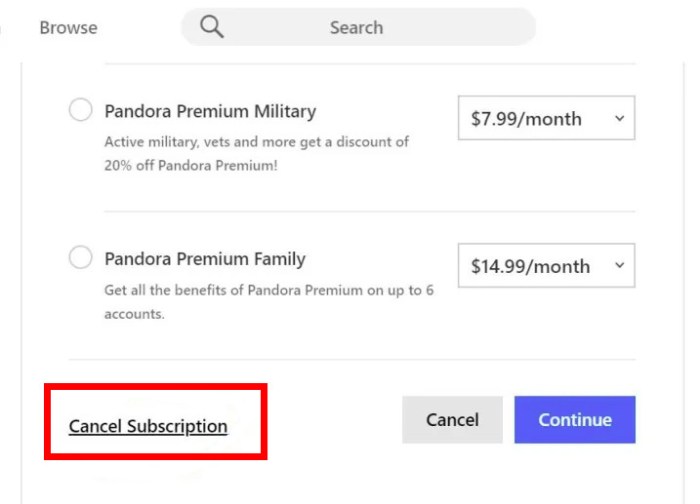Click the chevron arrow beside $7.99/month
This screenshot has height=504, width=700.
tap(619, 118)
